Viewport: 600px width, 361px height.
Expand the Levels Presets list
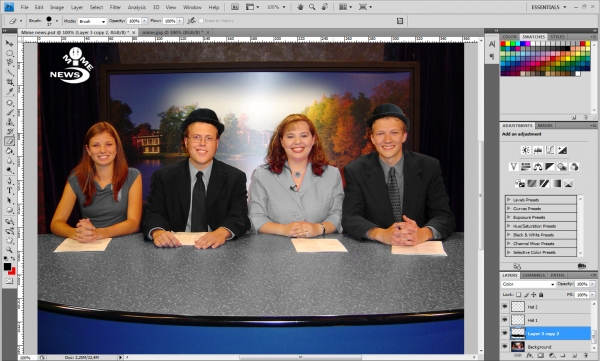(x=509, y=200)
